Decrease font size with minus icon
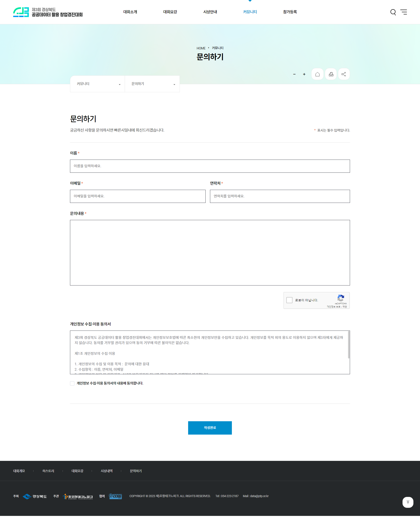 coord(294,74)
